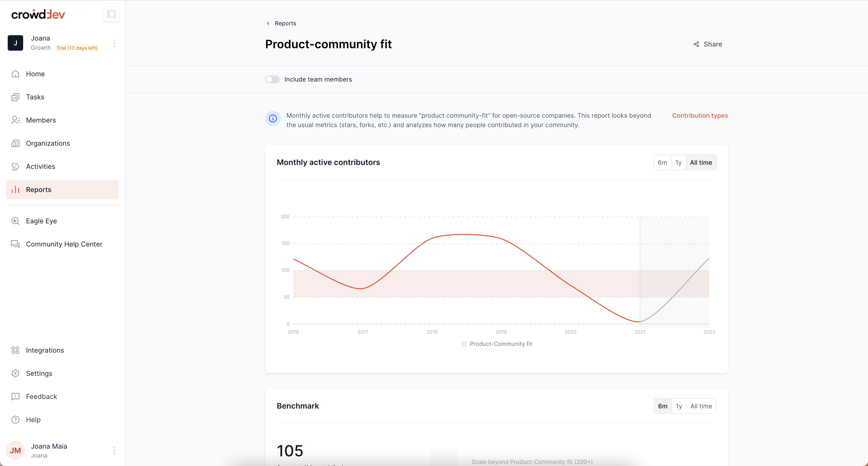Go back via Reports breadcrumb chevron
This screenshot has height=466, width=868.
click(268, 23)
